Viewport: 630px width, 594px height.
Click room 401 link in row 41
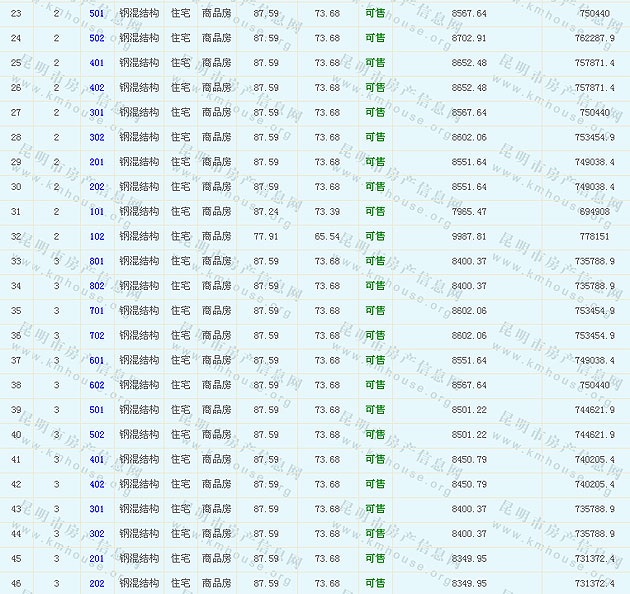(96, 460)
